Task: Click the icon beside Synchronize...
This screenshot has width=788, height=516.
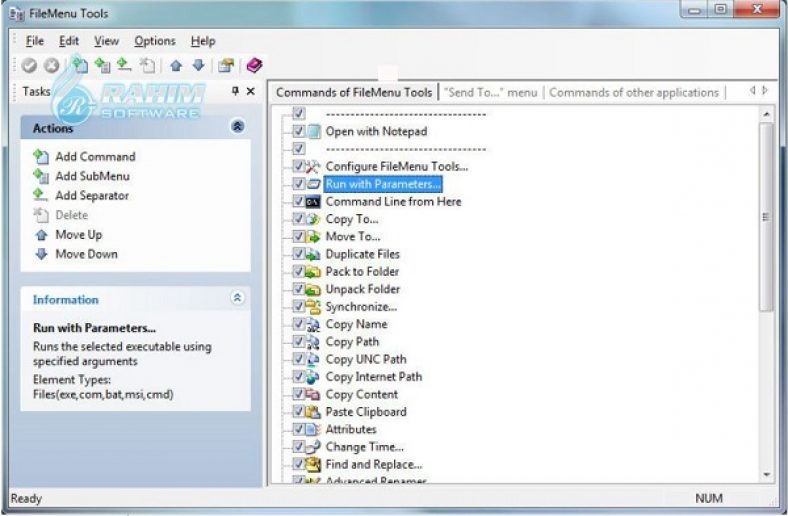Action: 314,307
